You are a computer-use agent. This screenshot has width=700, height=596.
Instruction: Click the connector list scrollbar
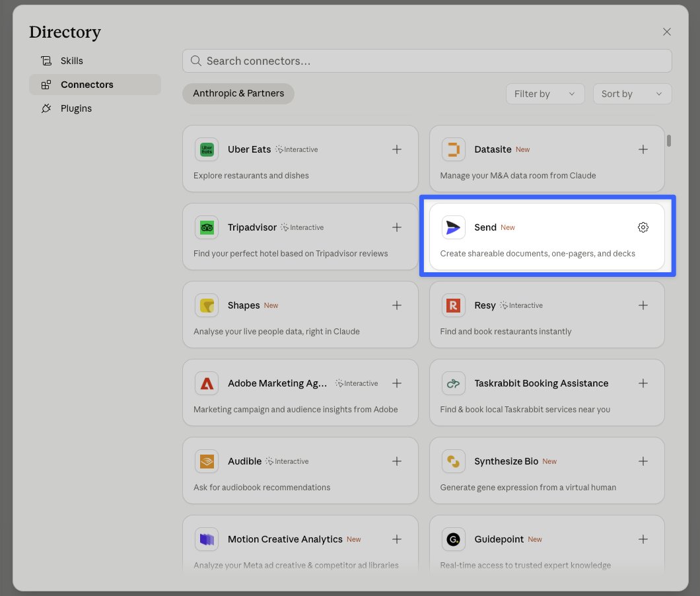(x=668, y=140)
